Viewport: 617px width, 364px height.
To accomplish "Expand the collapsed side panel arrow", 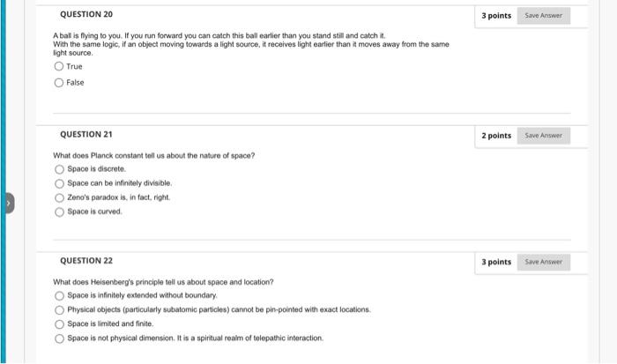I will coord(10,203).
